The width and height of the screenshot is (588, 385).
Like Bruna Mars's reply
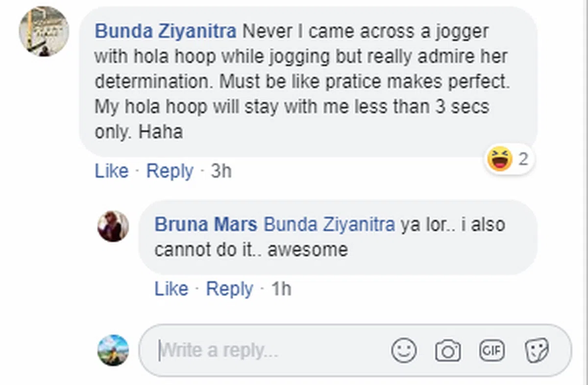(171, 289)
